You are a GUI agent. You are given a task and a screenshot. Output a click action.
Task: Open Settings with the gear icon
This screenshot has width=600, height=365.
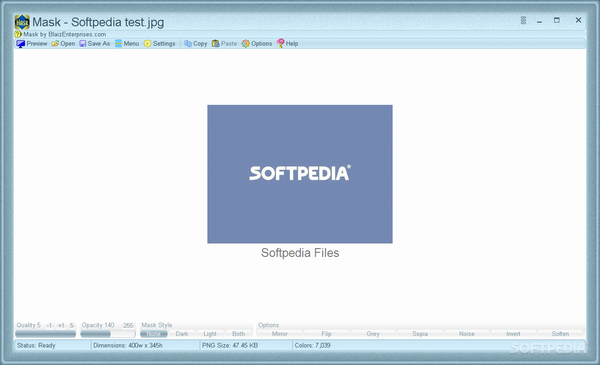[x=147, y=44]
